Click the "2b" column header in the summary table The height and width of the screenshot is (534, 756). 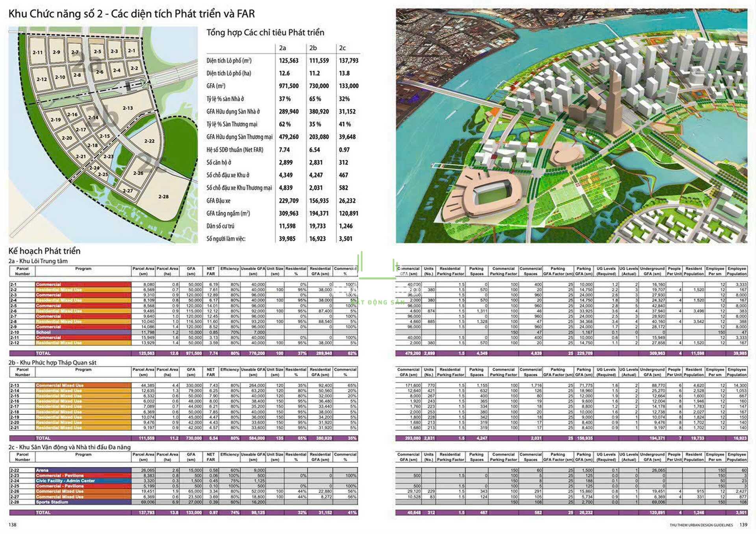pos(313,48)
